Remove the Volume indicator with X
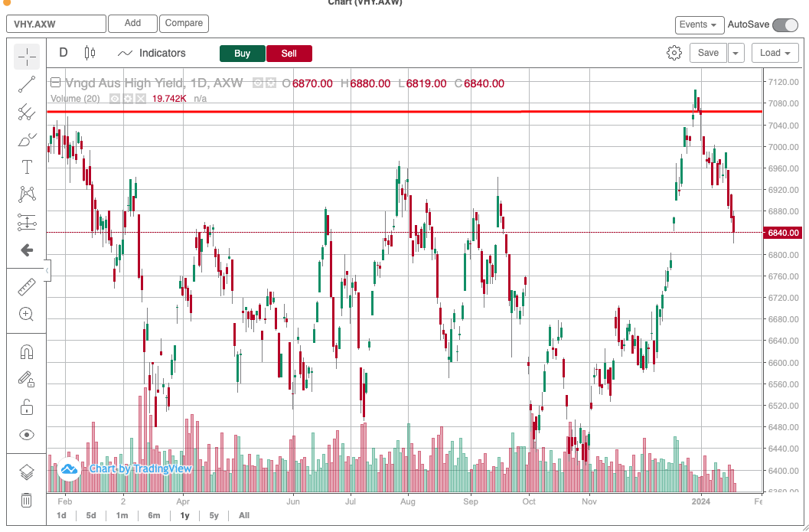The height and width of the screenshot is (532, 809). coord(140,98)
